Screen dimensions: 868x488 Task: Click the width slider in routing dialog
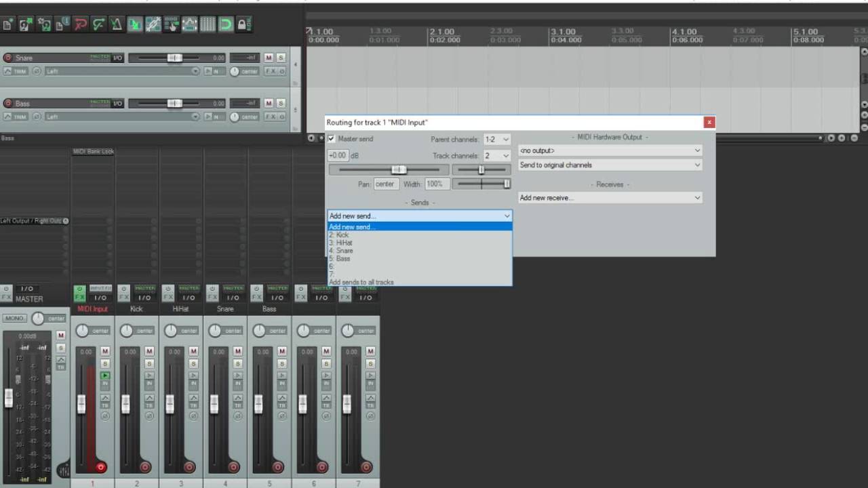(x=481, y=184)
